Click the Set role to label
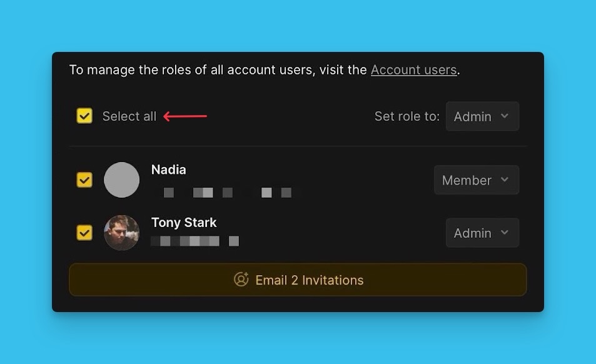 click(x=407, y=116)
